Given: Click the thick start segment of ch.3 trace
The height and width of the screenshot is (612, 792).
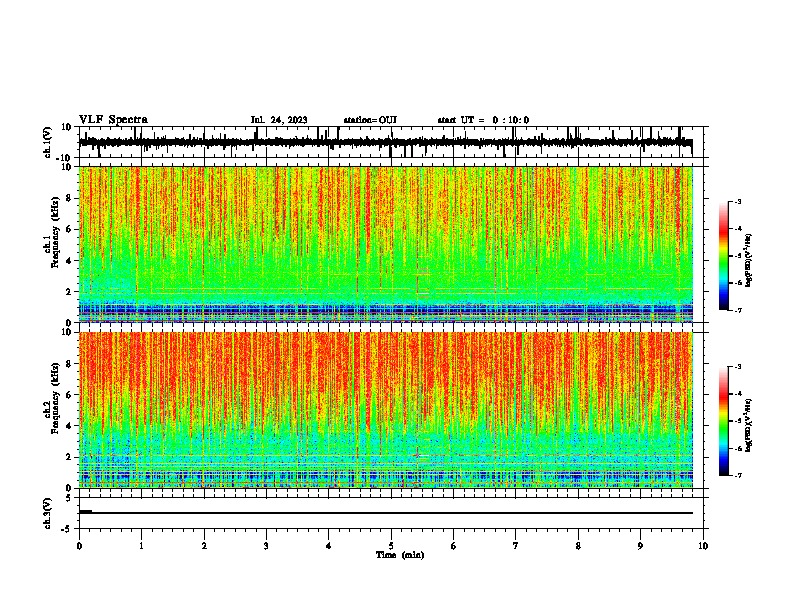Looking at the screenshot, I should [x=85, y=512].
